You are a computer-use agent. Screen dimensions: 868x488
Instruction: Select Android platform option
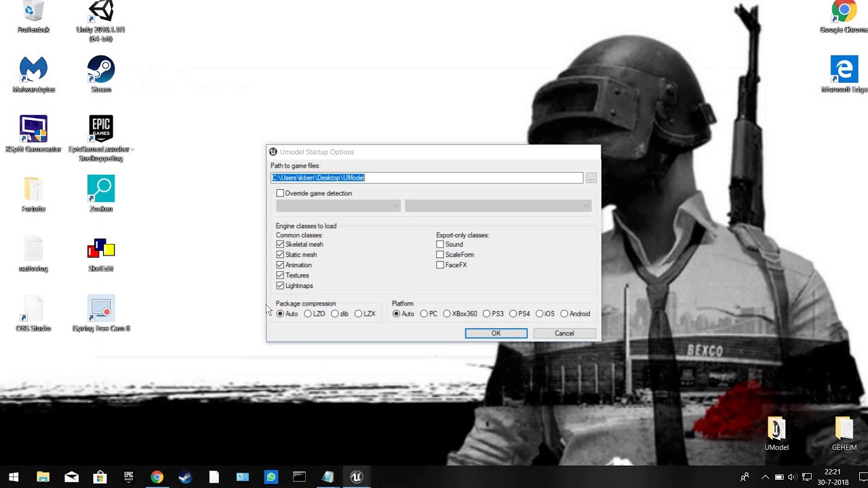[564, 314]
